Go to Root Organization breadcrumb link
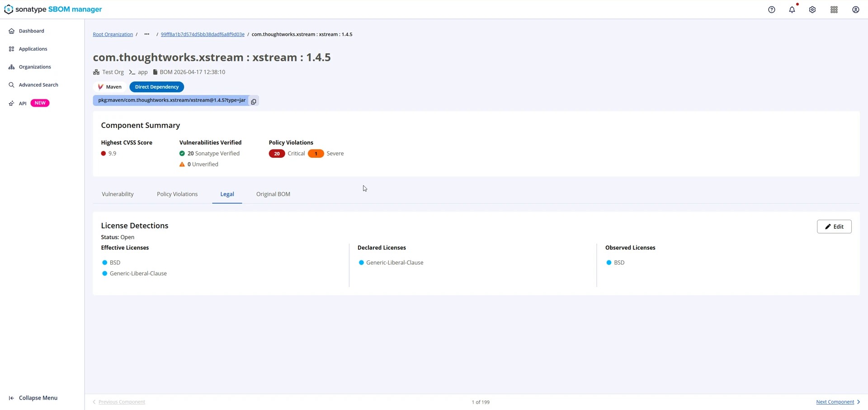This screenshot has height=410, width=868. (113, 34)
